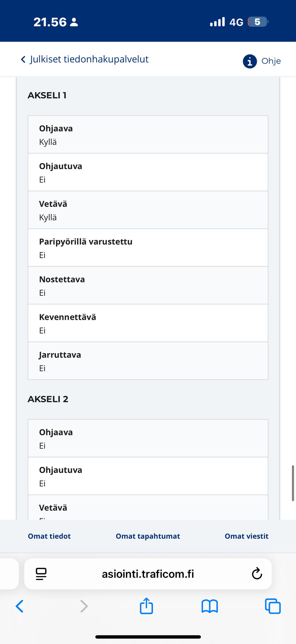Screen dimensions: 296x644
Task: Open the Safari page settings icon
Action: tap(41, 574)
